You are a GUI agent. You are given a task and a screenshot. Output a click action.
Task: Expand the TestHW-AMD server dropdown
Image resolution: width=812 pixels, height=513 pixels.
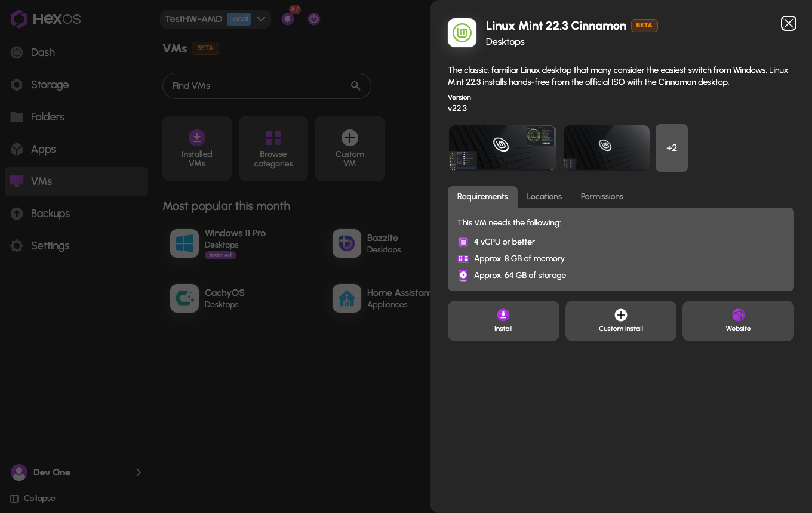[216, 19]
